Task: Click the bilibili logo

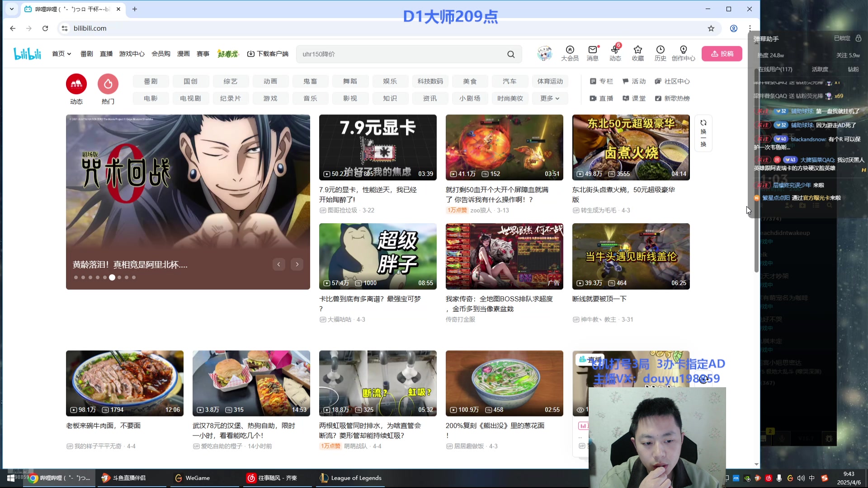Action: point(27,54)
